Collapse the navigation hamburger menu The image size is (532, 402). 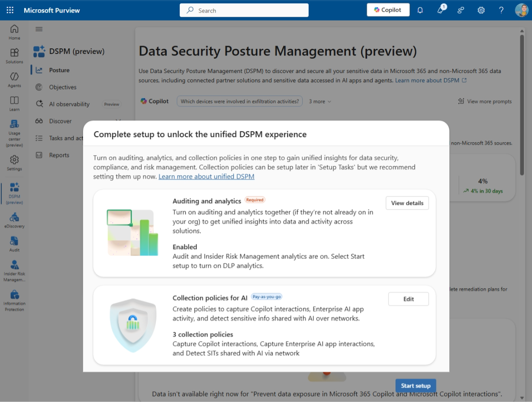[39, 29]
